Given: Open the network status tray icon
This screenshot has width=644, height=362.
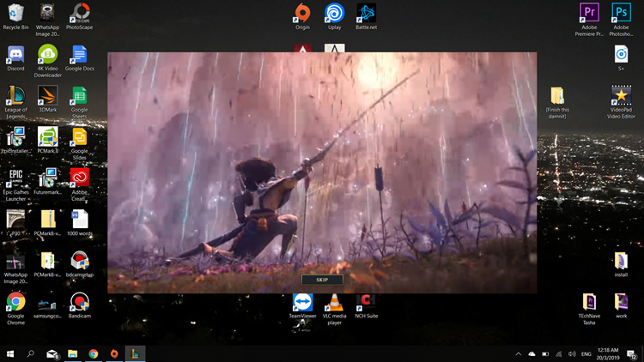Looking at the screenshot, I should pyautogui.click(x=559, y=353).
